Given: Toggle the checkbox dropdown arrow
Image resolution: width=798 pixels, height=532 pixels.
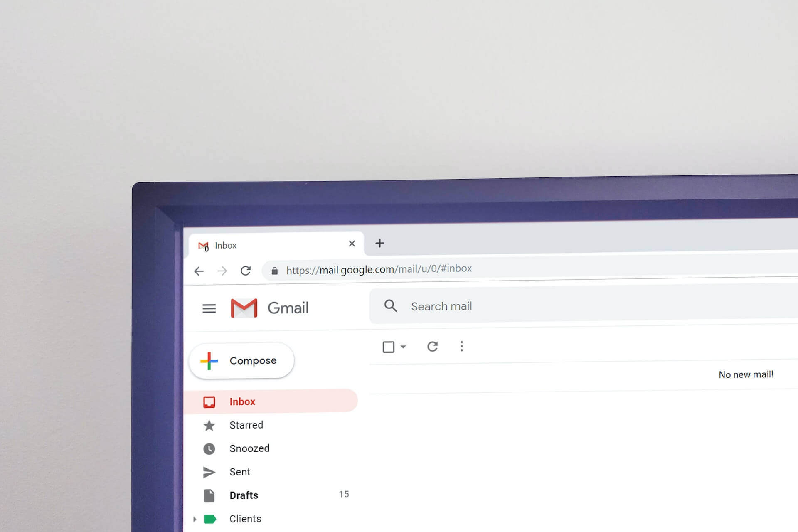Looking at the screenshot, I should (x=402, y=347).
